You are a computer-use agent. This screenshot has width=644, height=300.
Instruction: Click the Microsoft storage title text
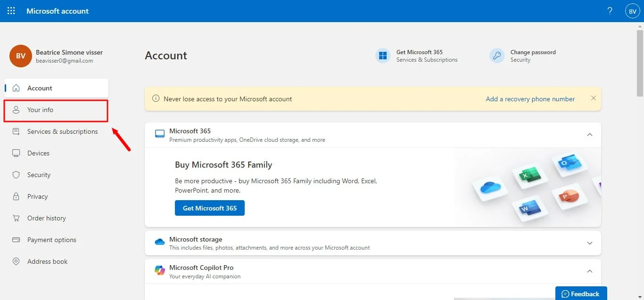point(196,239)
